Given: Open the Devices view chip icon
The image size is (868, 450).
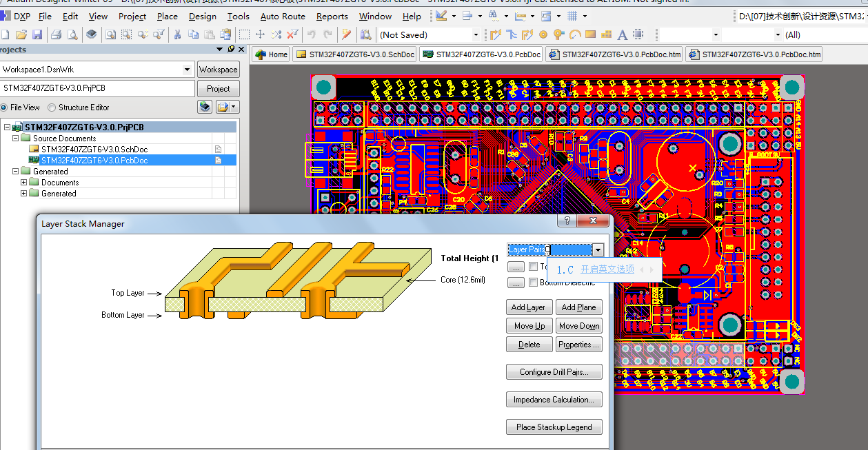Looking at the screenshot, I should pos(92,34).
